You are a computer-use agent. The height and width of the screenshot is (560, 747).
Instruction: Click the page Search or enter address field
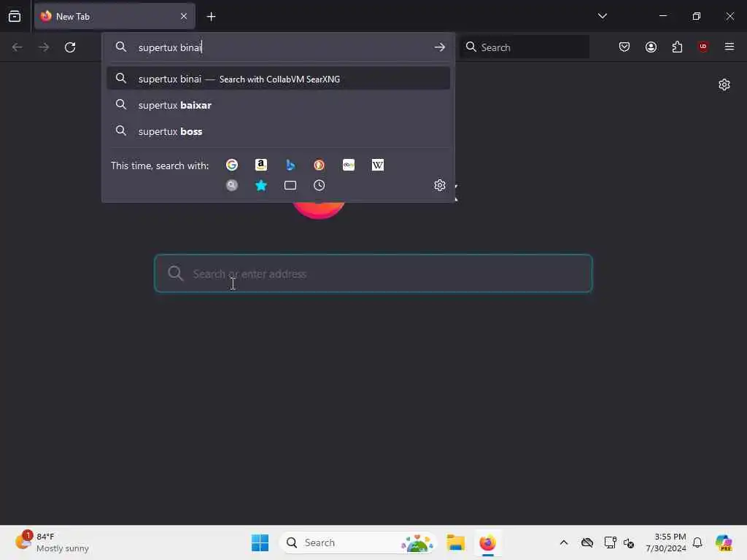(373, 273)
